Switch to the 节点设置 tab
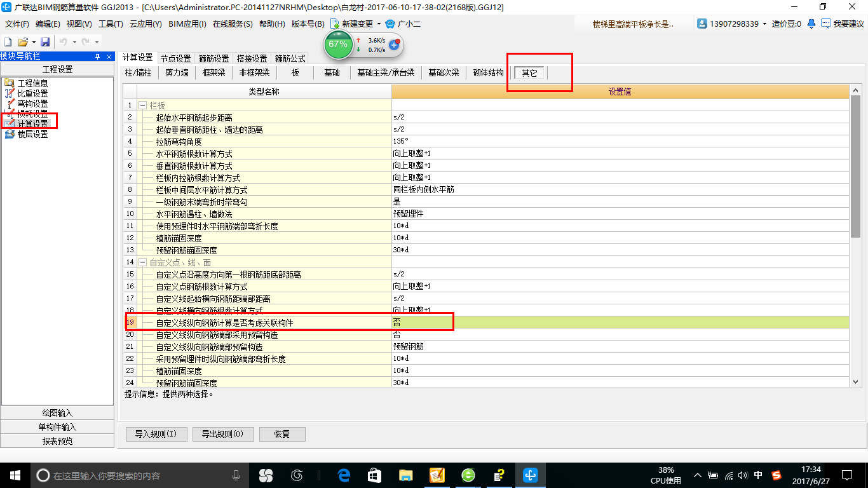Viewport: 868px width, 488px height. tap(175, 58)
